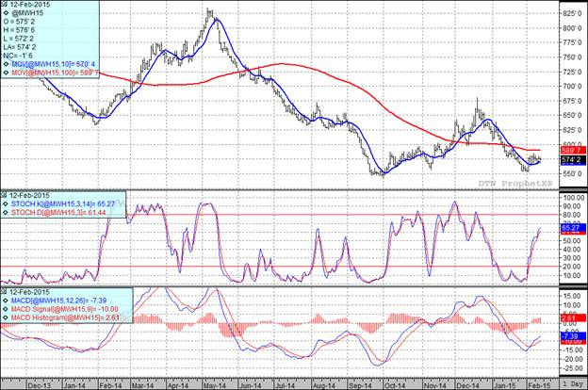Click the diamond marker next to @MWH15

coord(6,13)
